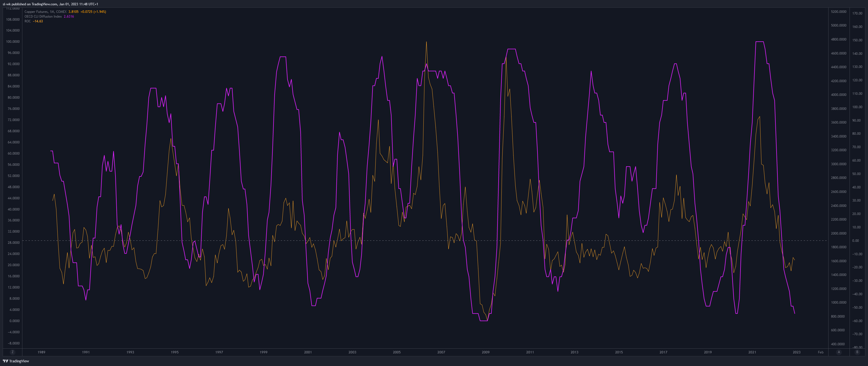Click the 2017 label on time axis
The image size is (868, 366).
[x=663, y=352]
